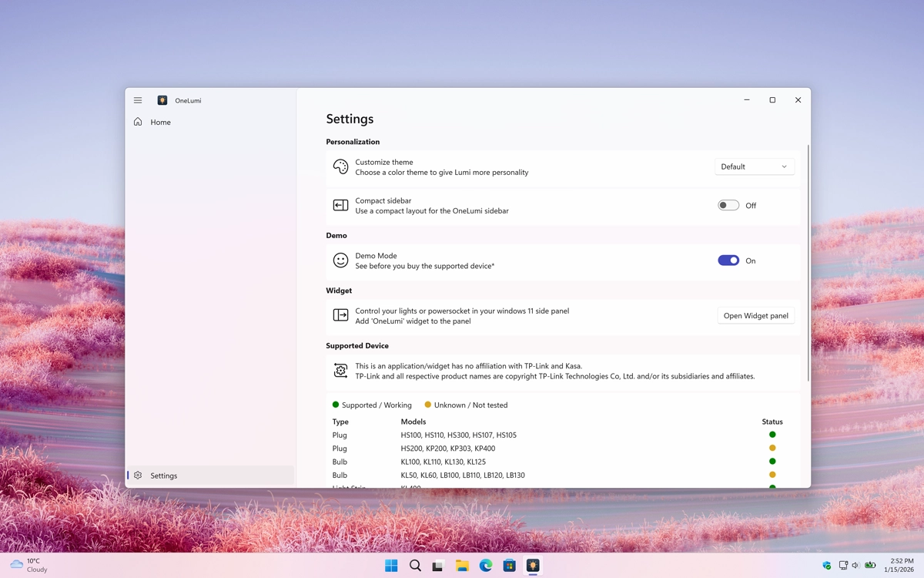The image size is (924, 578).
Task: Go to the Home page
Action: pos(161,122)
